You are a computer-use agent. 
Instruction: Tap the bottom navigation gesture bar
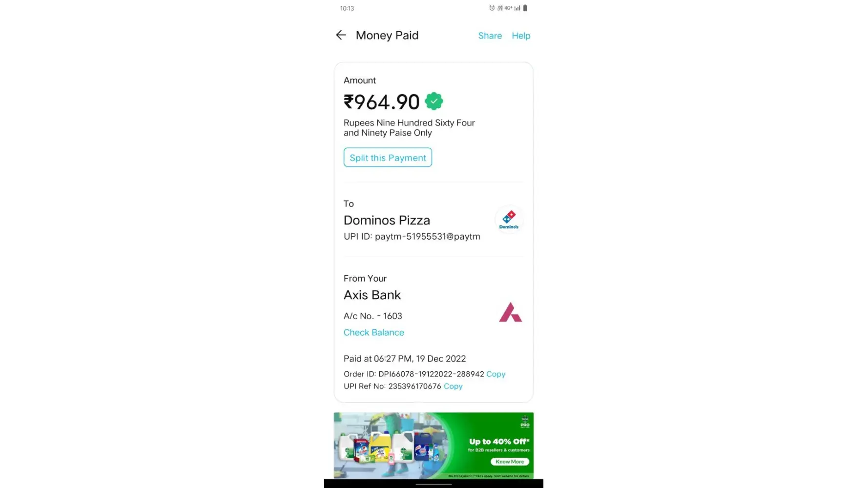(434, 485)
